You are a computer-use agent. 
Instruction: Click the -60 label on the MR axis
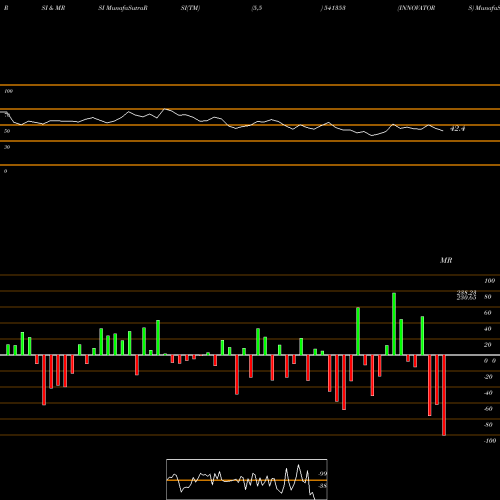pos(488,409)
